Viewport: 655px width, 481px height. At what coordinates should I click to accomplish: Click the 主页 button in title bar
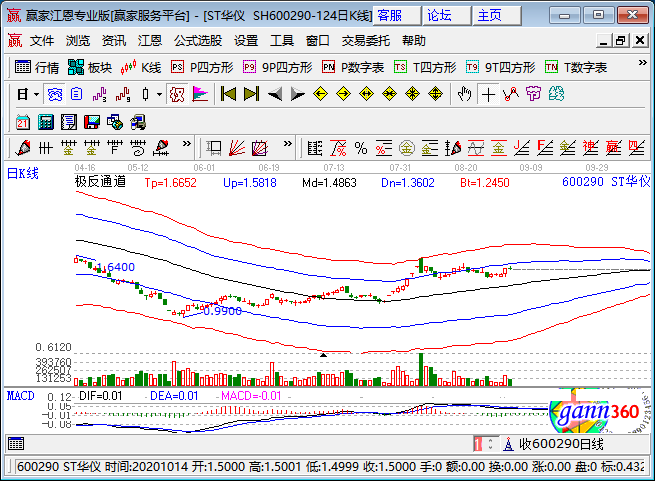(496, 15)
